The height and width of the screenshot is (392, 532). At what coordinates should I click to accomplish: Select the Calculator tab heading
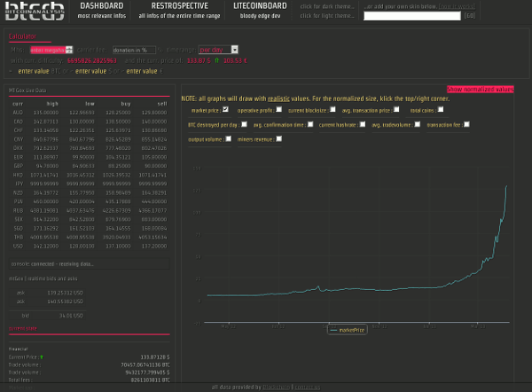point(22,36)
